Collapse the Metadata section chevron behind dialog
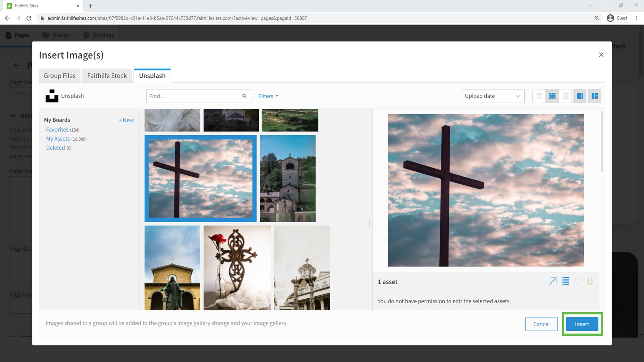Viewport: 644px width, 362px height. coord(13,116)
